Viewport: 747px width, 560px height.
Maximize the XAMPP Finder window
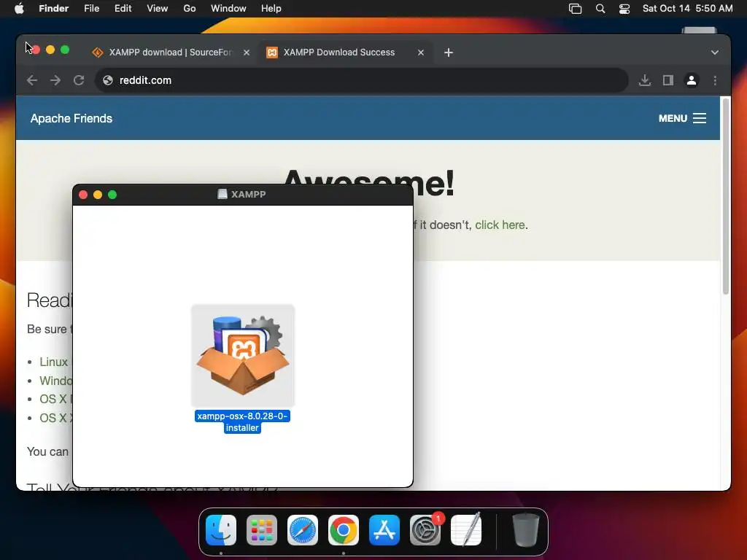point(112,194)
